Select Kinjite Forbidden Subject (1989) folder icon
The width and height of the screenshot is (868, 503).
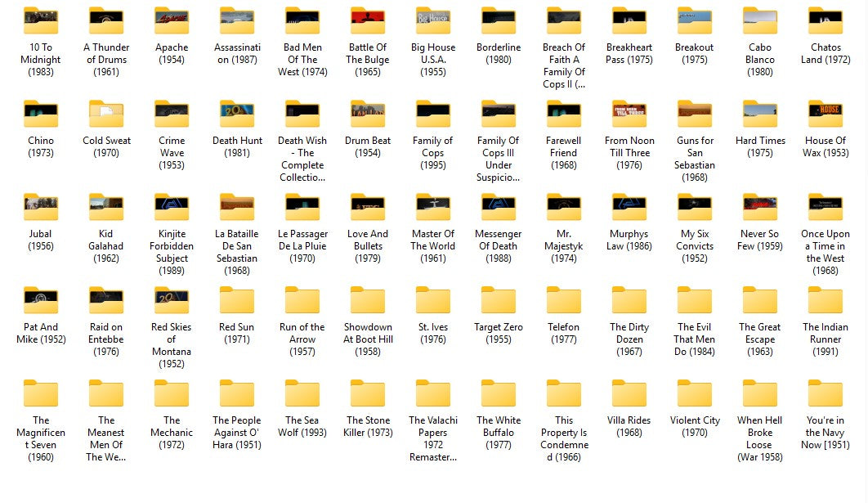[x=172, y=207]
